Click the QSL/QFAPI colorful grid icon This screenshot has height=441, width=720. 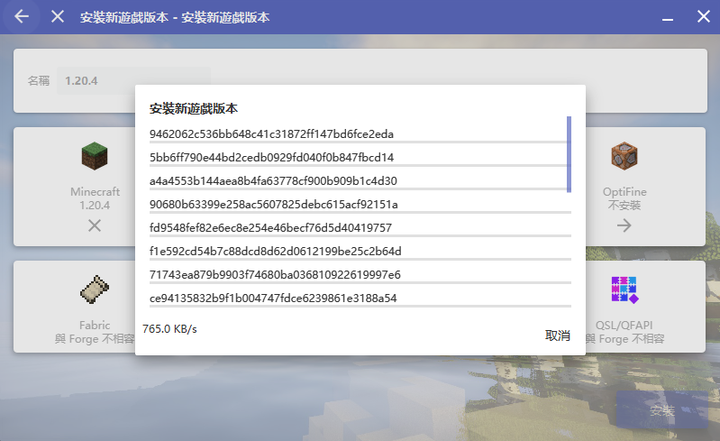tap(624, 289)
